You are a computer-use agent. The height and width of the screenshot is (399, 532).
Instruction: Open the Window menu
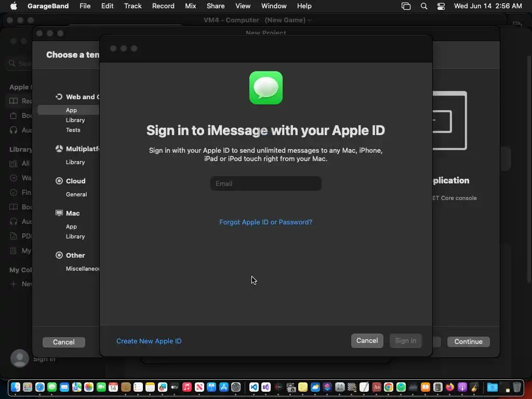(274, 6)
